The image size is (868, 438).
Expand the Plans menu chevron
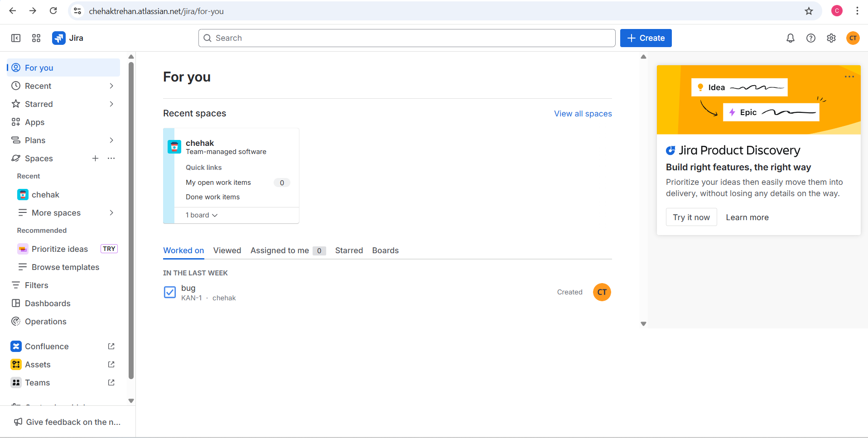coord(111,140)
